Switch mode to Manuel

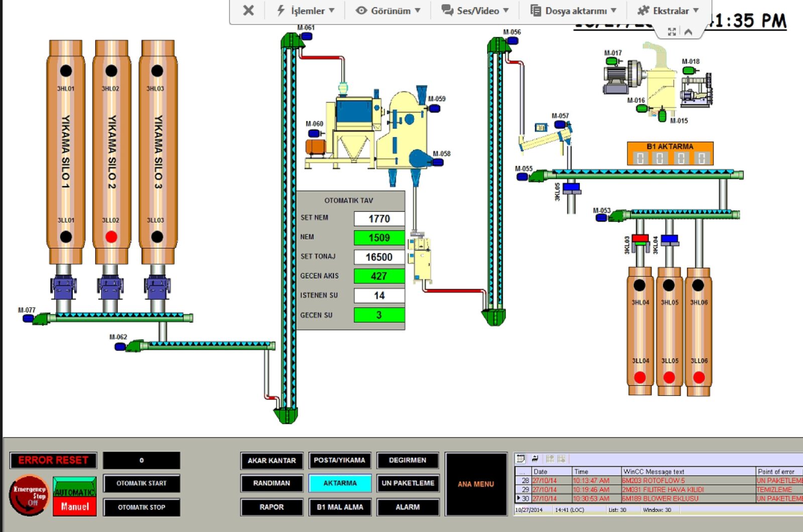coord(75,506)
